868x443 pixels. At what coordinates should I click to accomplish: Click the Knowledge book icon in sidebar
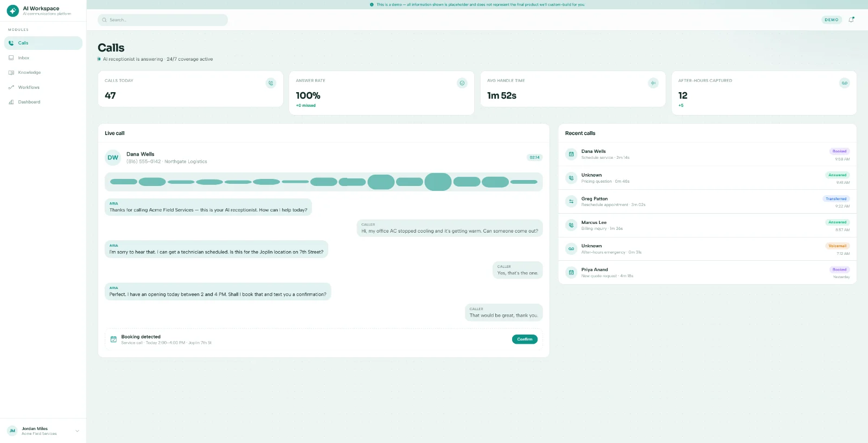tap(11, 72)
